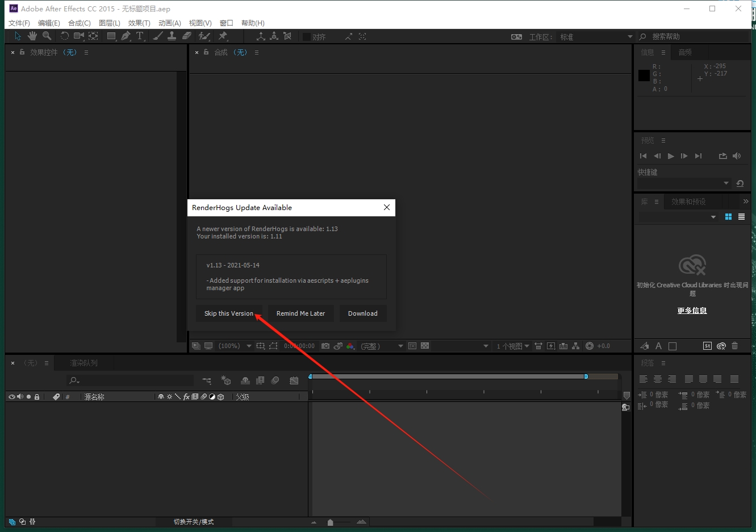Select the Zoom magnifier tool

(47, 36)
